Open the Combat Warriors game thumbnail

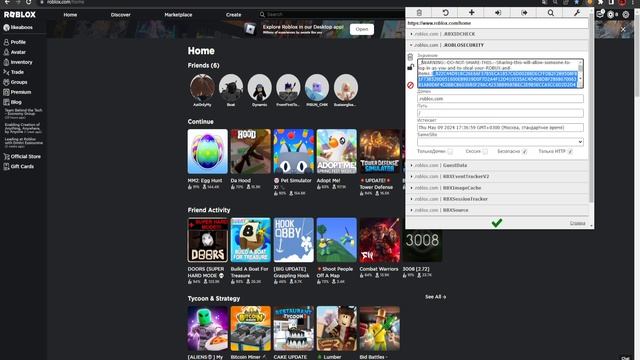[380, 240]
